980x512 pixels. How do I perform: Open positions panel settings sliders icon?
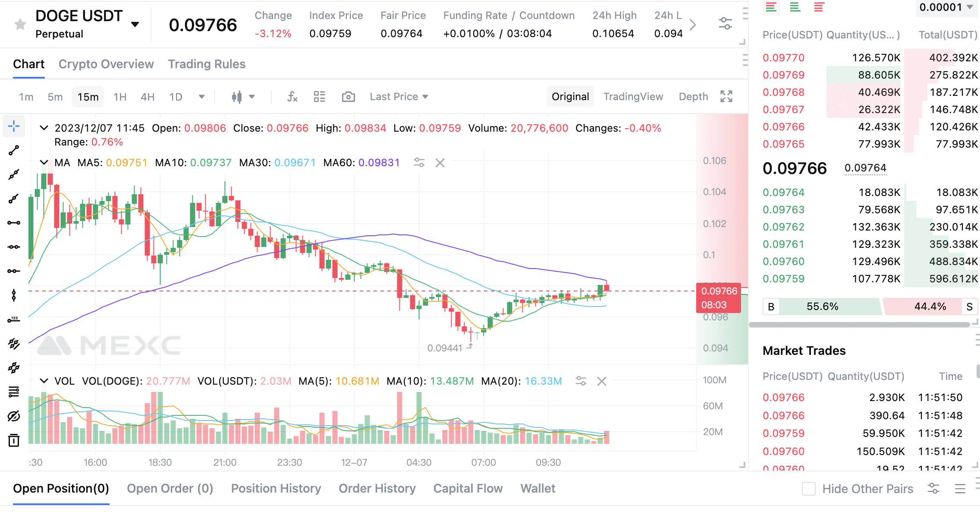(x=933, y=489)
